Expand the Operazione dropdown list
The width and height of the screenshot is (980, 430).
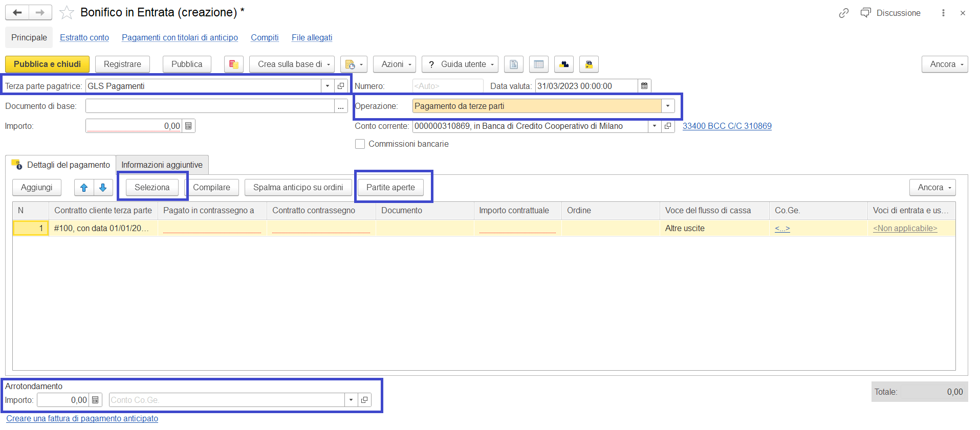[x=668, y=106]
